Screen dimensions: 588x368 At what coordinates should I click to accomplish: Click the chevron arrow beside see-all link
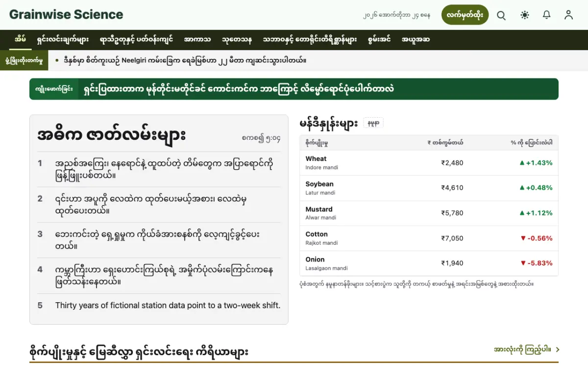[557, 350]
